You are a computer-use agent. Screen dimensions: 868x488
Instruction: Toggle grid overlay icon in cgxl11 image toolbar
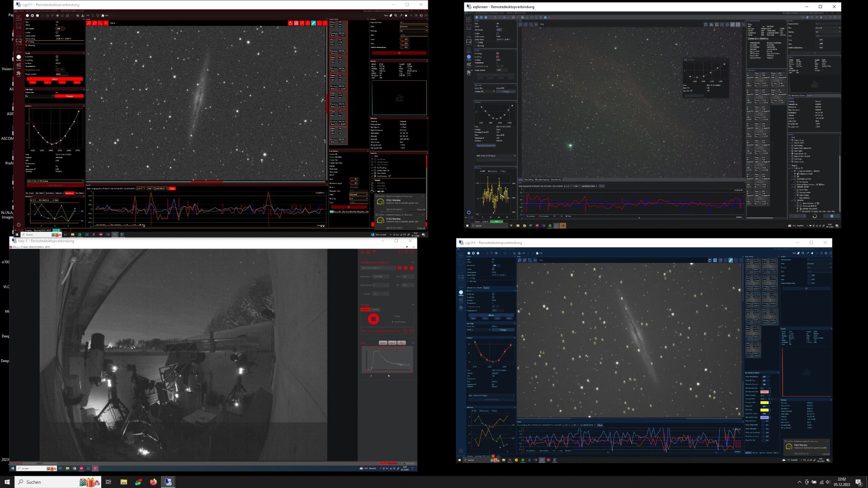coord(296,23)
